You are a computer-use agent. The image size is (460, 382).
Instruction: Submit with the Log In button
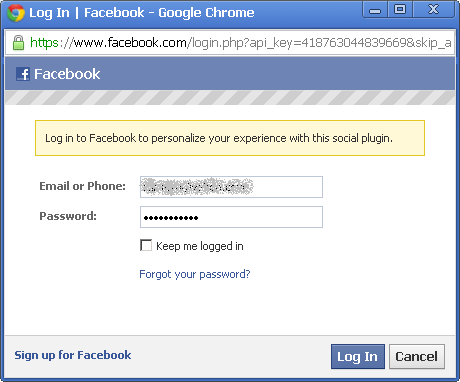358,357
